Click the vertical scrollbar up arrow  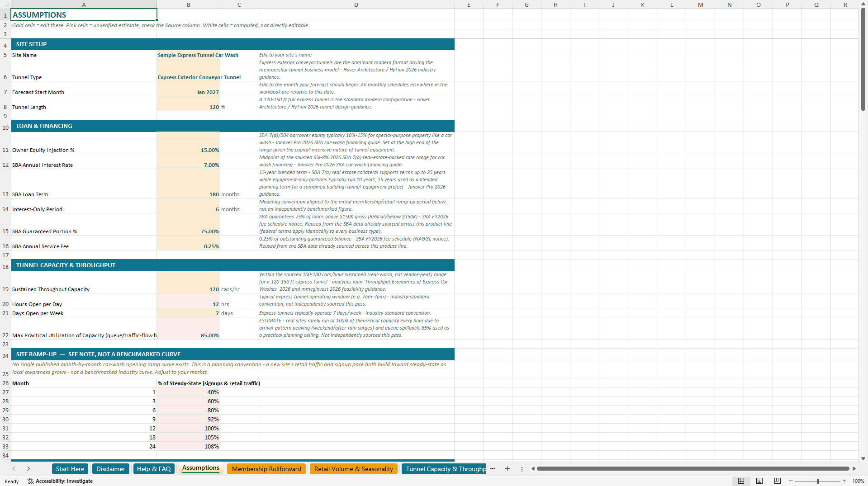coord(863,4)
